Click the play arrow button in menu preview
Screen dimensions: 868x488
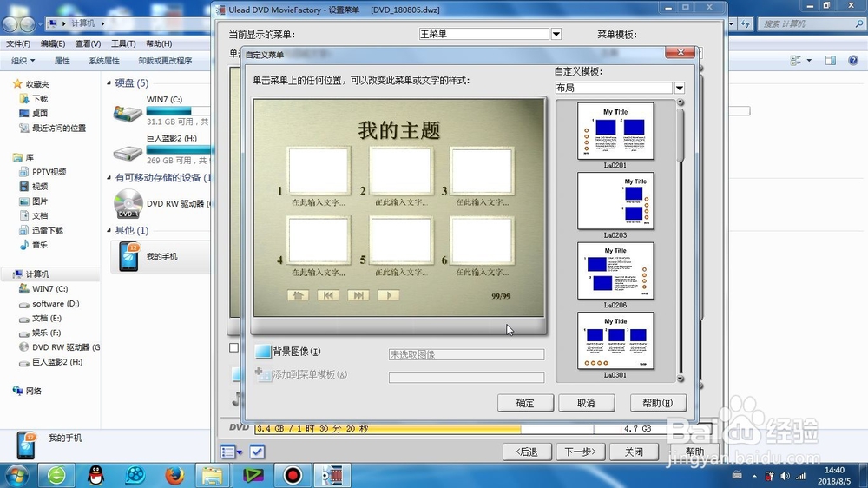point(389,295)
